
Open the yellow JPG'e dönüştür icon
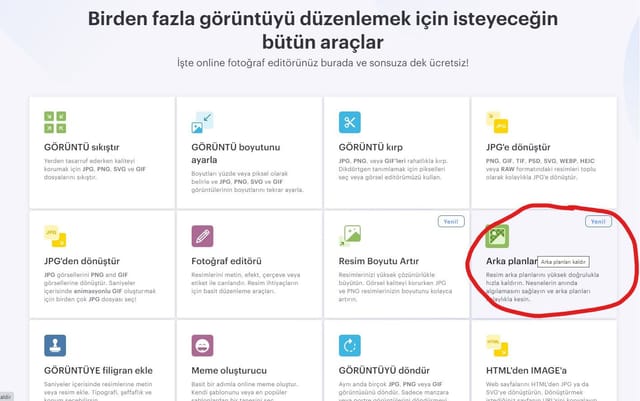point(497,122)
